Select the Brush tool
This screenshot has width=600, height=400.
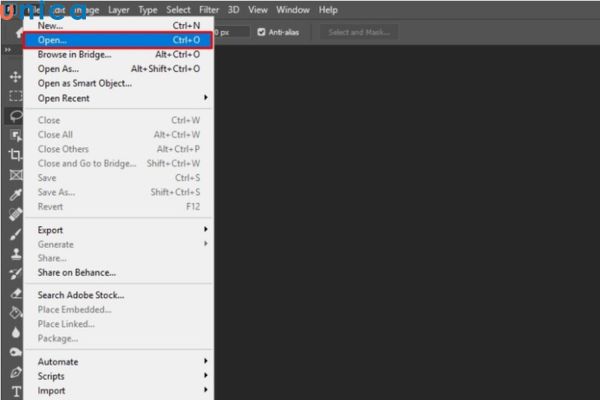tap(15, 234)
